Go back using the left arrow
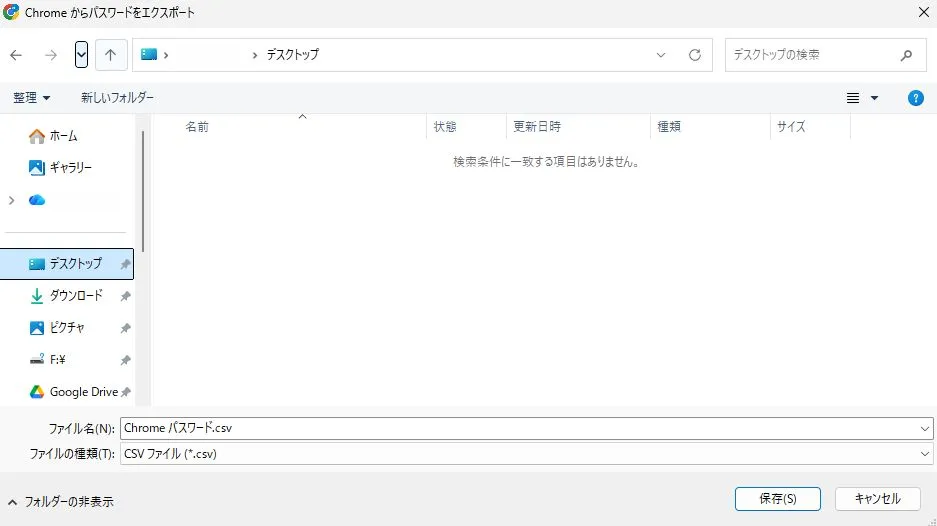 [16, 55]
